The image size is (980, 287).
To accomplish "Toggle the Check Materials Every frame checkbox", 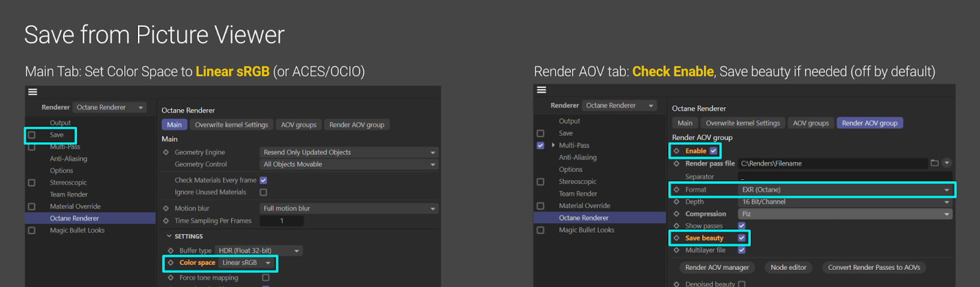I will (x=263, y=181).
